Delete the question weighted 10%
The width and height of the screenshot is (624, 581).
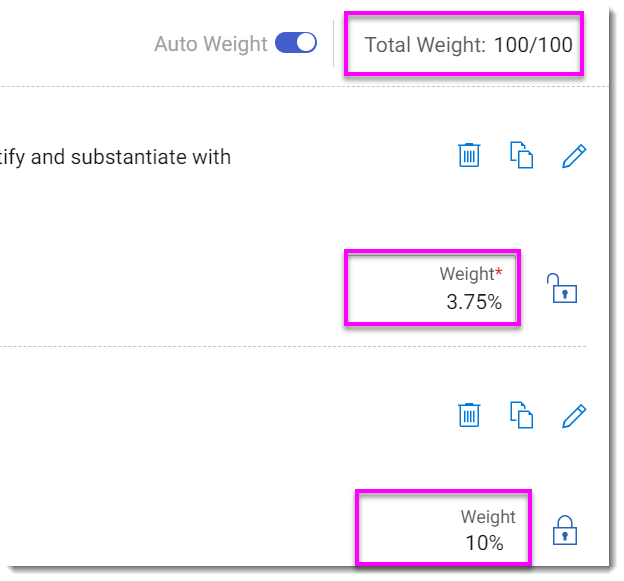point(469,414)
